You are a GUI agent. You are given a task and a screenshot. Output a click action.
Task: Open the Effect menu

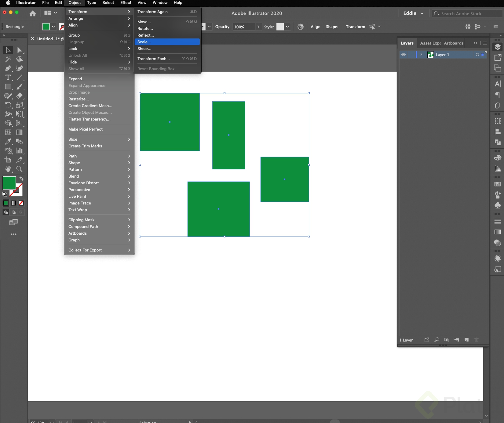coord(126,3)
